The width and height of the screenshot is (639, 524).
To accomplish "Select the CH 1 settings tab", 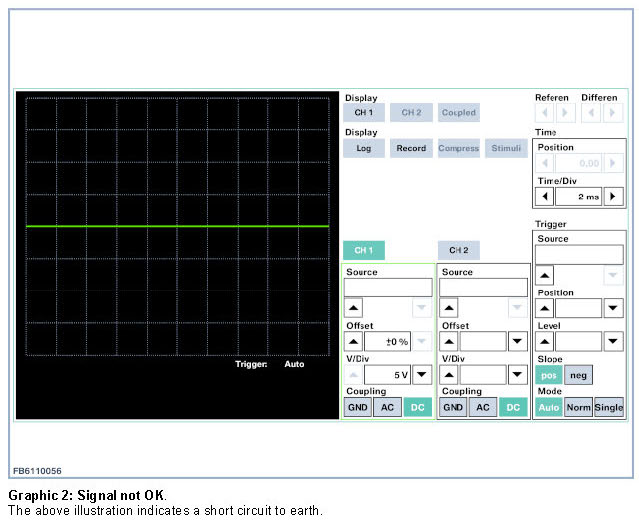I will coord(363,250).
